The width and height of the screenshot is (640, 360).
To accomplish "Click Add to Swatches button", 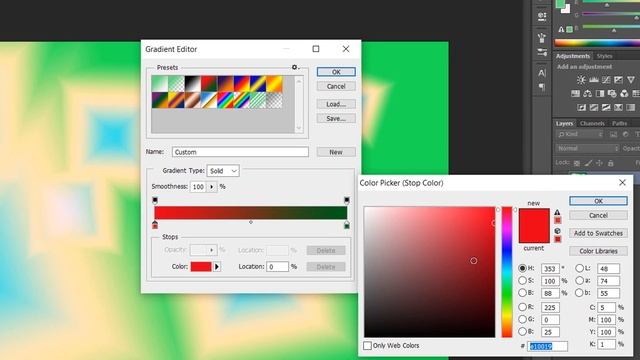I will coord(598,233).
